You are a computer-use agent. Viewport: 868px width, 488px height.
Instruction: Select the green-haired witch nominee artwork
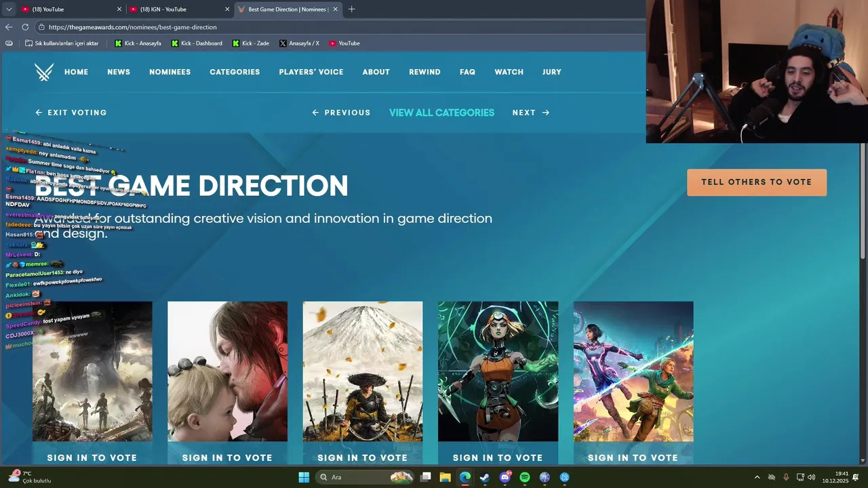[x=498, y=371]
